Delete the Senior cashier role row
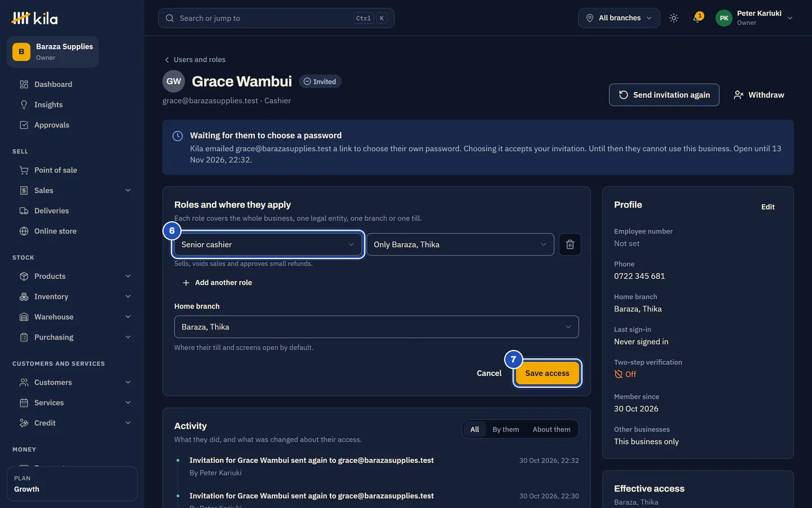The image size is (812, 508). coord(570,244)
